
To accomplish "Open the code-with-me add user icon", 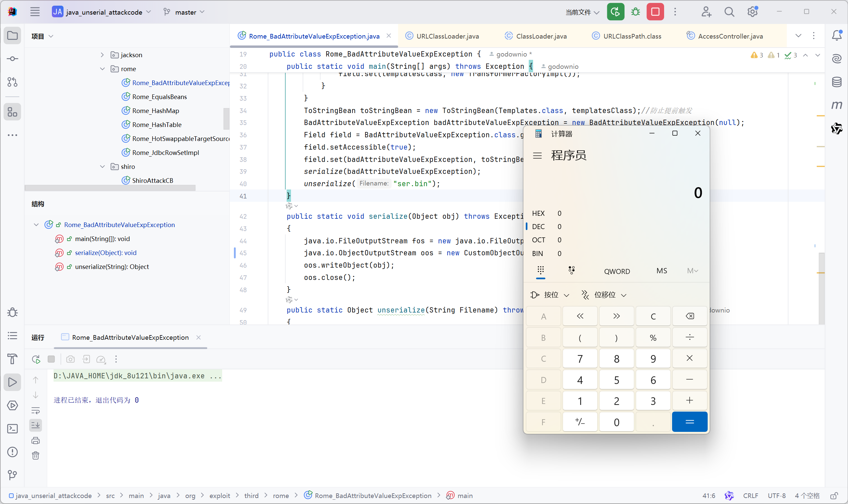I will coord(706,12).
